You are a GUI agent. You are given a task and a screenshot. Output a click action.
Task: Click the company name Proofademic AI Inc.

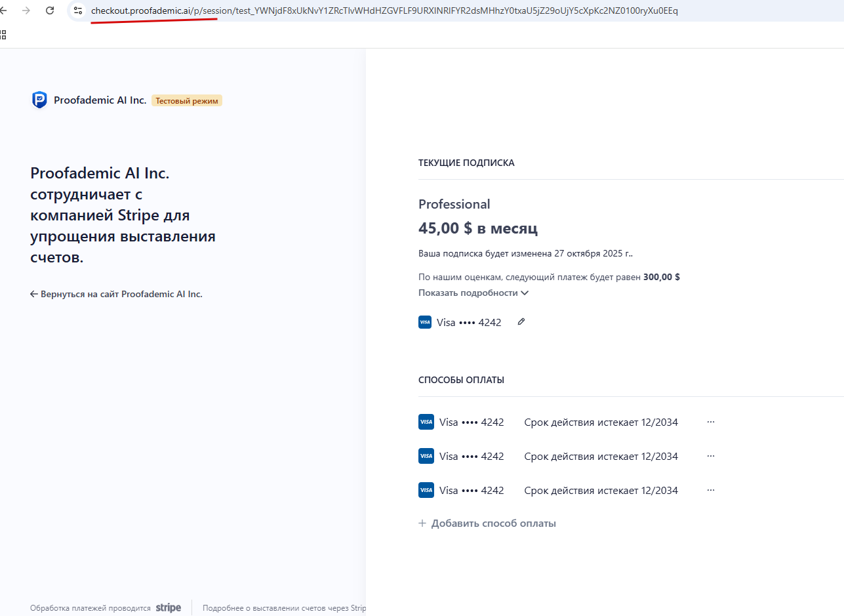click(x=100, y=100)
